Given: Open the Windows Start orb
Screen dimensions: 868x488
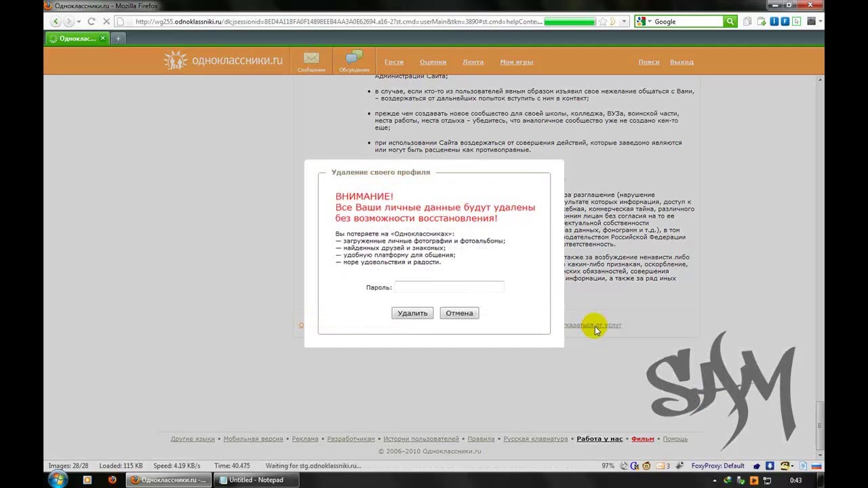Looking at the screenshot, I should pos(58,479).
